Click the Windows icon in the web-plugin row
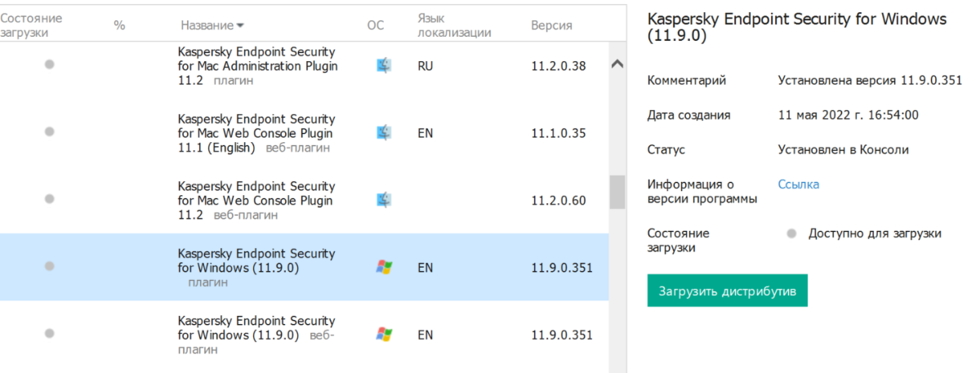Viewport: 980px width, 373px height. [x=384, y=334]
